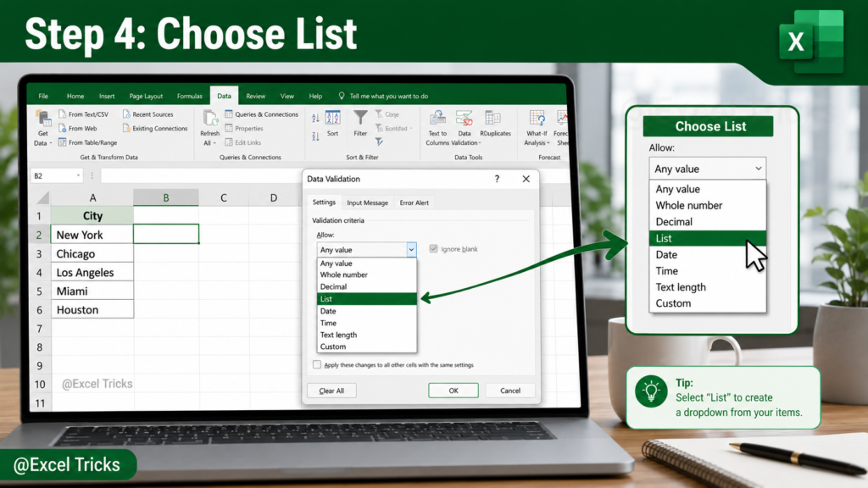Open Text to Columns
This screenshot has height=488, width=868.
click(437, 118)
